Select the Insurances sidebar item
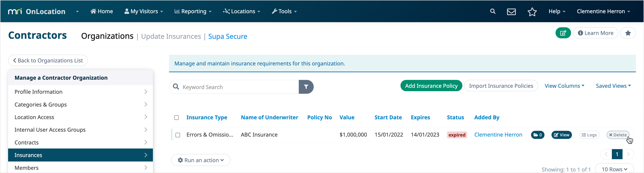This screenshot has height=173, width=644. point(80,155)
